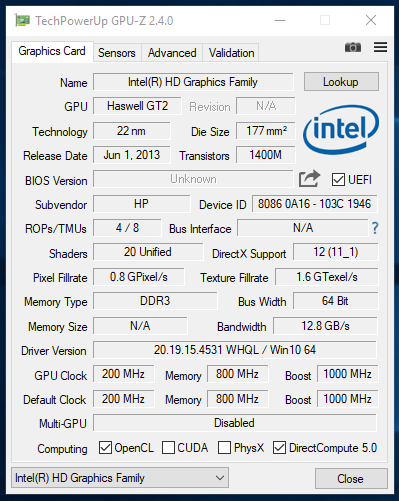Click the Die Size field 177 mm²
Screen dimensions: 399x501
(266, 131)
